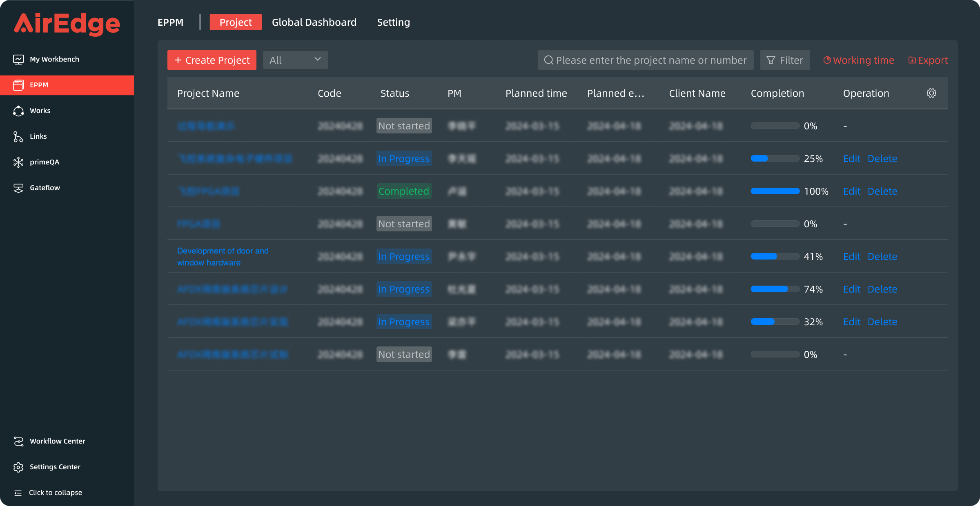
Task: Click the Completed status badge
Action: [x=404, y=191]
